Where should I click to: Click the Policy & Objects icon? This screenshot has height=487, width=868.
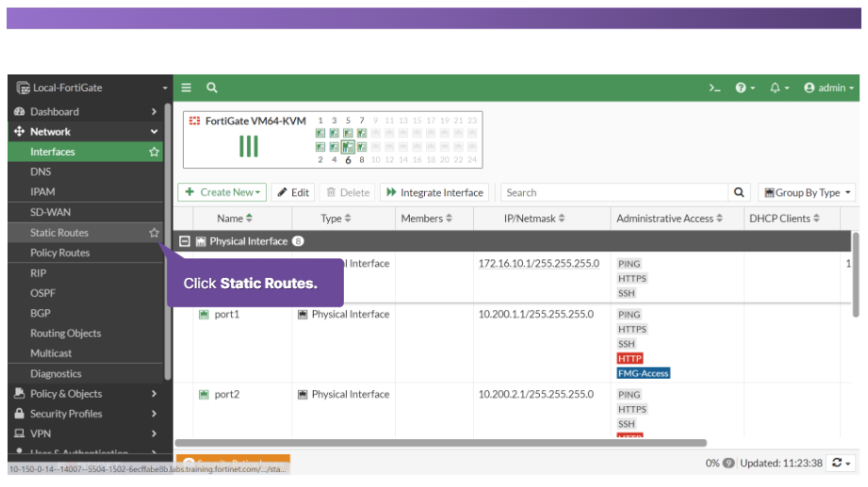click(20, 393)
